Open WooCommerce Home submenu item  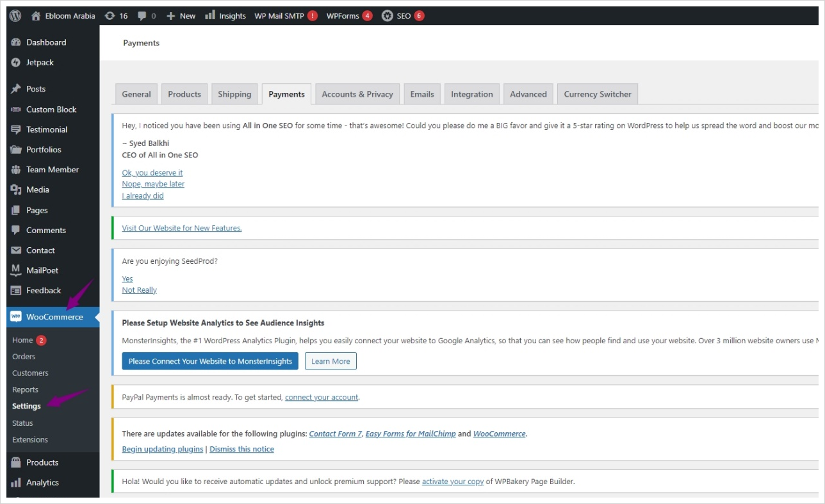point(22,340)
